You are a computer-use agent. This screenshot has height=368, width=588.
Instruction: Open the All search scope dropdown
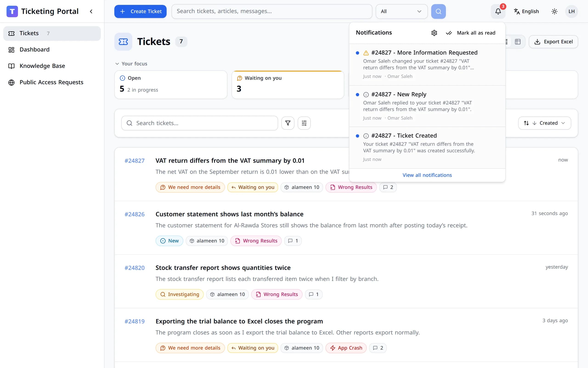click(x=401, y=11)
